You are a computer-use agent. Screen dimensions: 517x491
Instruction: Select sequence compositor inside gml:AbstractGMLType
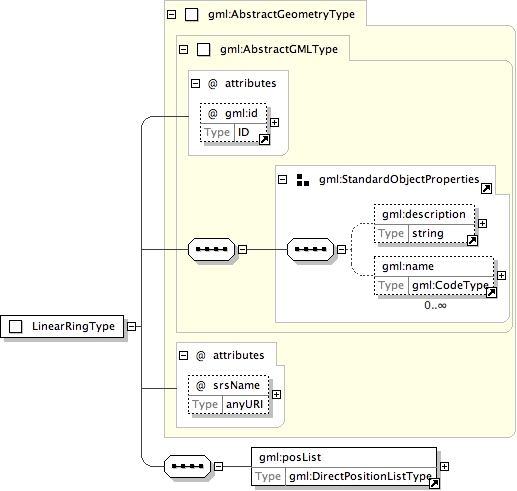click(x=212, y=249)
